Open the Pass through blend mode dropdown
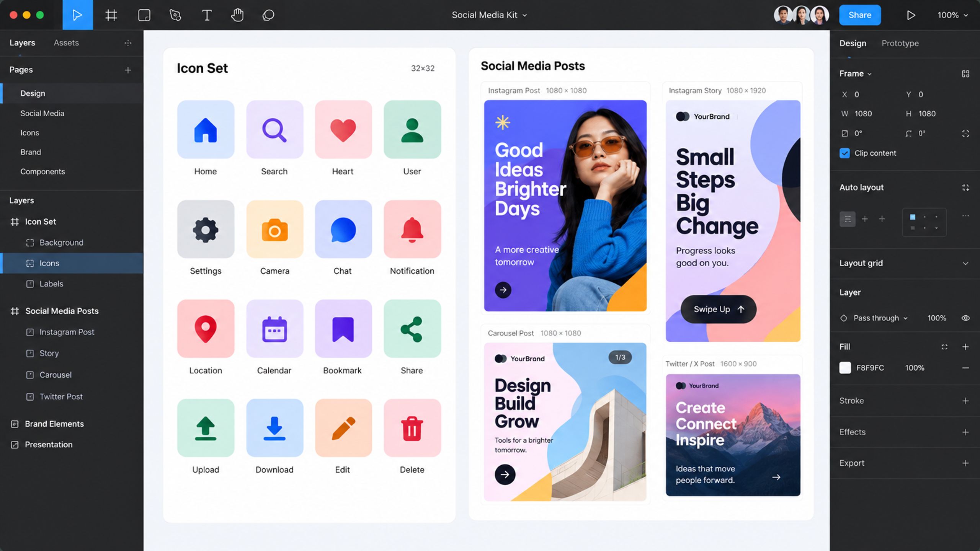Viewport: 980px width, 551px height. pyautogui.click(x=880, y=318)
